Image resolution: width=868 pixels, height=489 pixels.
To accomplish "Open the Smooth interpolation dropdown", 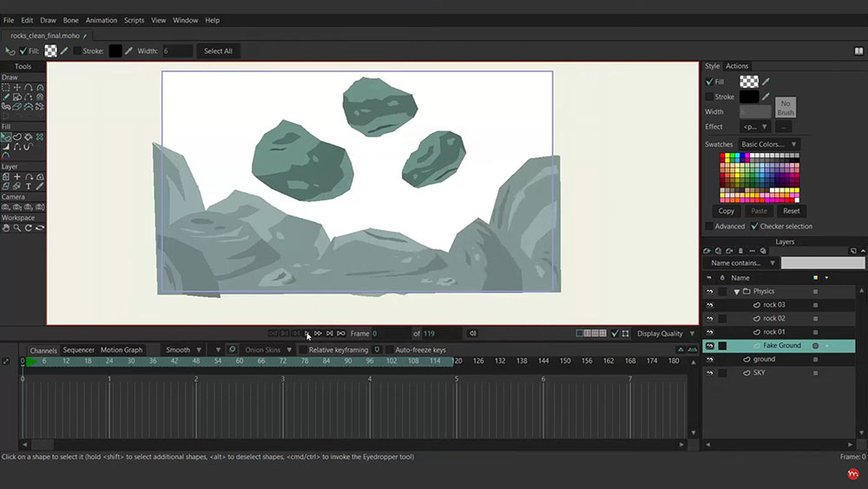I will 184,350.
